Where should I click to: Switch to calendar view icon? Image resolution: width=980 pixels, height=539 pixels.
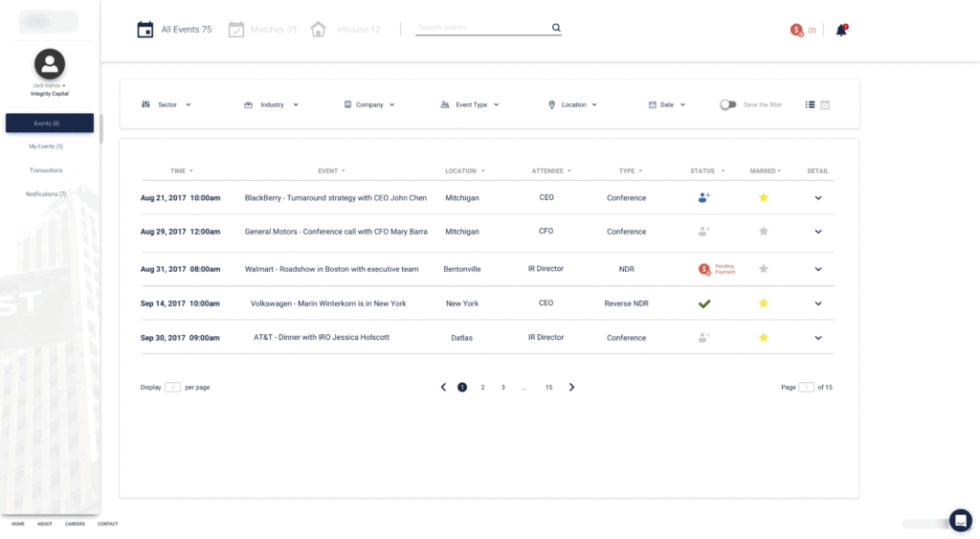click(x=825, y=105)
